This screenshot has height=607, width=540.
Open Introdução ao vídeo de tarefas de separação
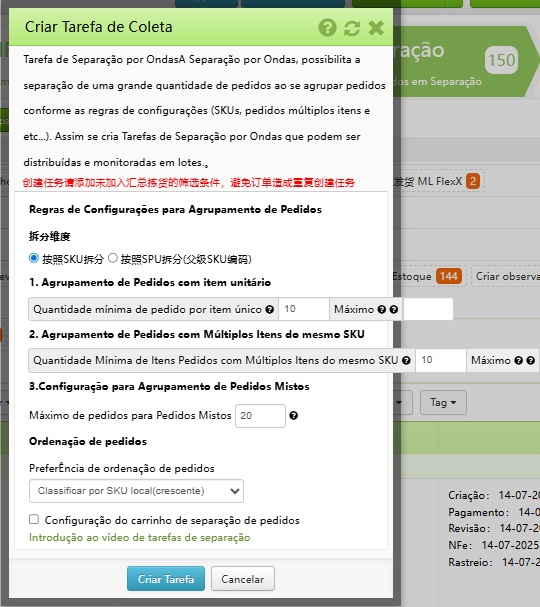(x=140, y=538)
